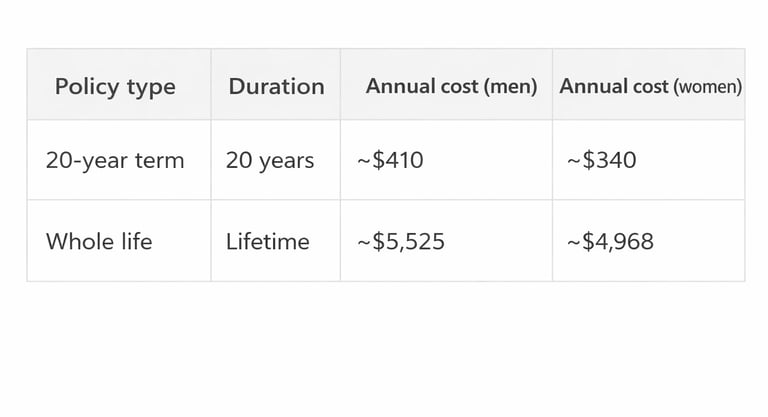Image resolution: width=768 pixels, height=417 pixels.
Task: Click the word "Policy" in the header
Action: pos(86,87)
